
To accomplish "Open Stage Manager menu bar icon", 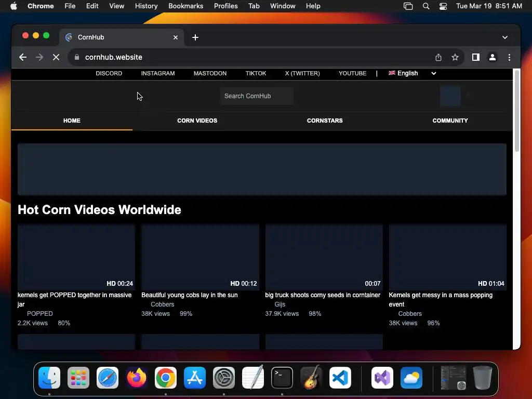I will point(408,6).
